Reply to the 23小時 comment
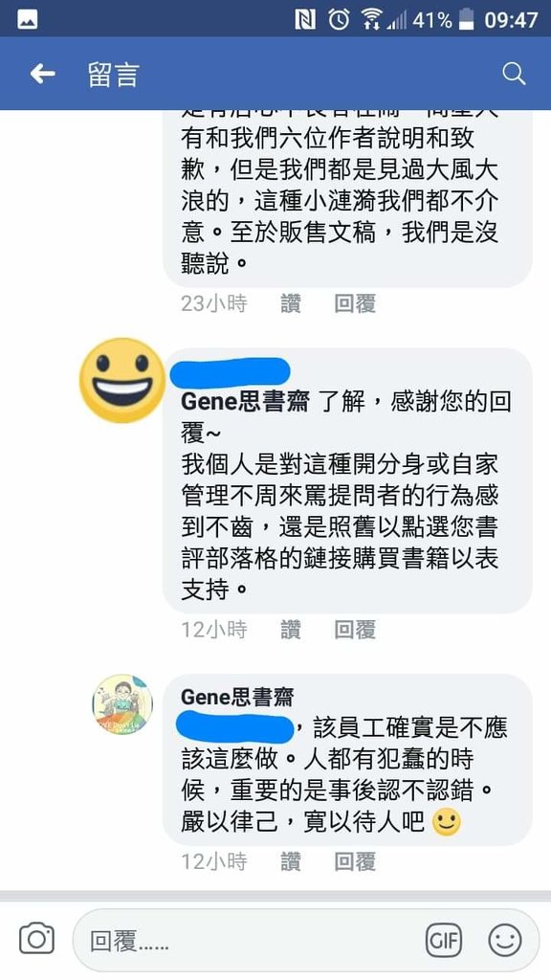Image resolution: width=551 pixels, height=980 pixels. (355, 303)
